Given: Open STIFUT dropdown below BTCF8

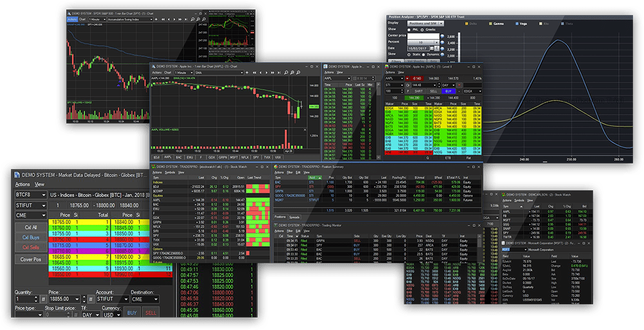Looking at the screenshot, I should click(31, 205).
